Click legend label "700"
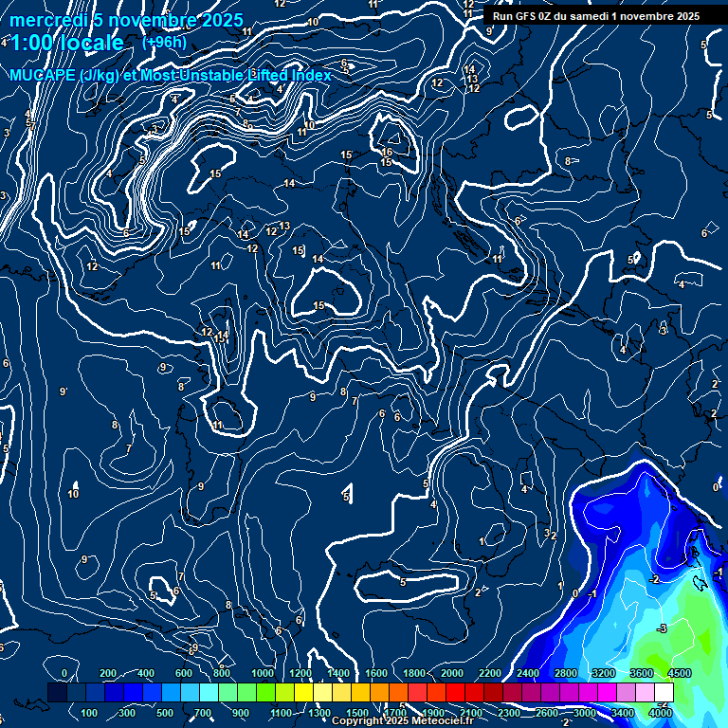The height and width of the screenshot is (728, 728). click(203, 713)
